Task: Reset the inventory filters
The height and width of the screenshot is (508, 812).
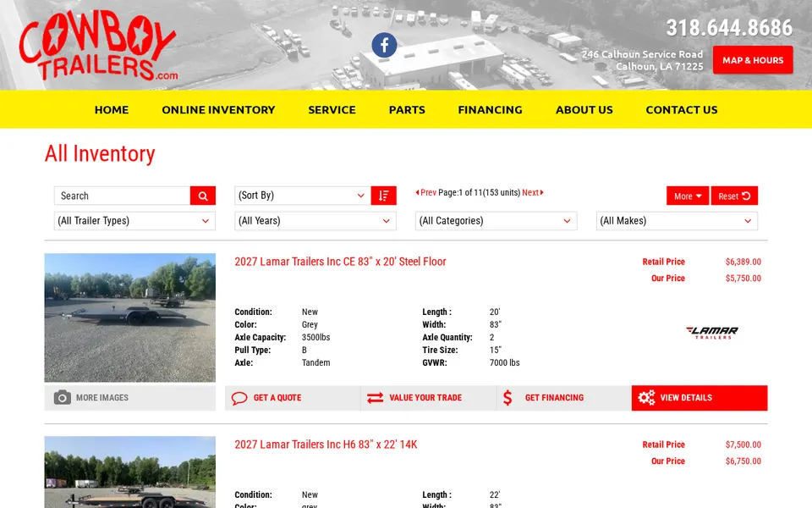Action: point(734,196)
